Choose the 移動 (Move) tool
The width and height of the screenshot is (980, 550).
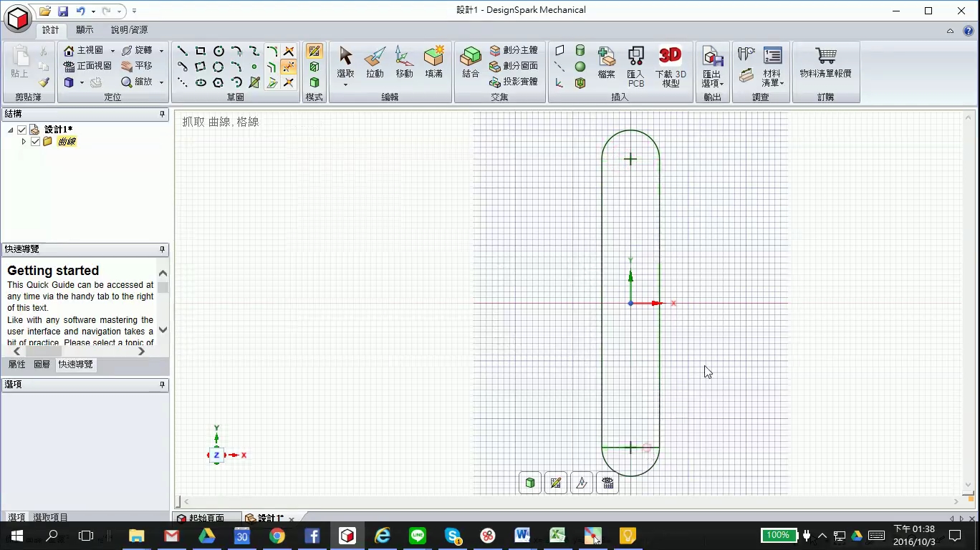coord(404,62)
